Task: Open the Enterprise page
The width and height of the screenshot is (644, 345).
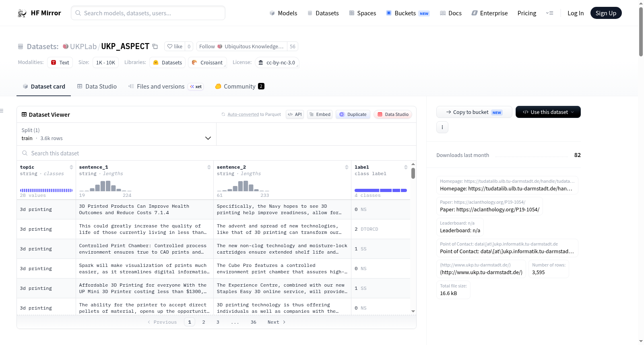Action: 489,13
